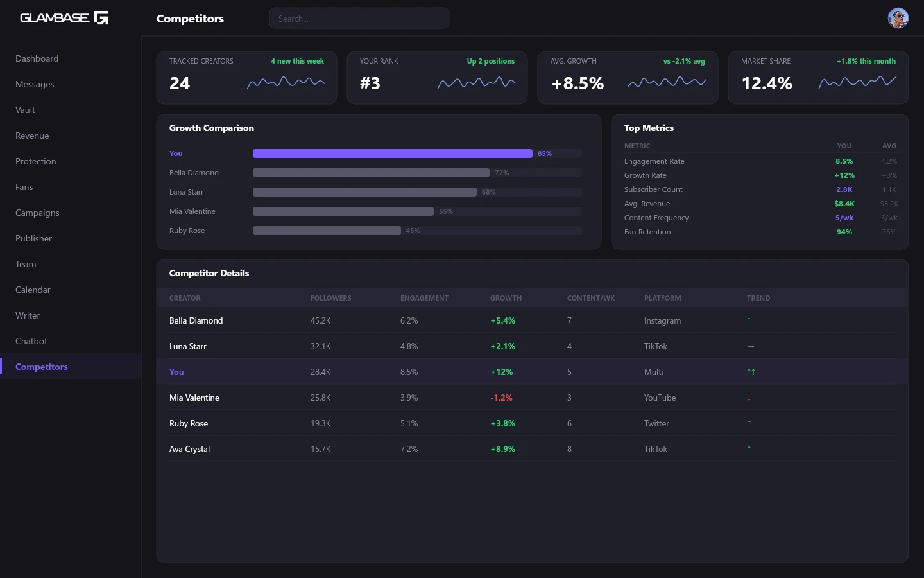The image size is (924, 578).
Task: Sort by the Engagement column header
Action: pos(424,298)
